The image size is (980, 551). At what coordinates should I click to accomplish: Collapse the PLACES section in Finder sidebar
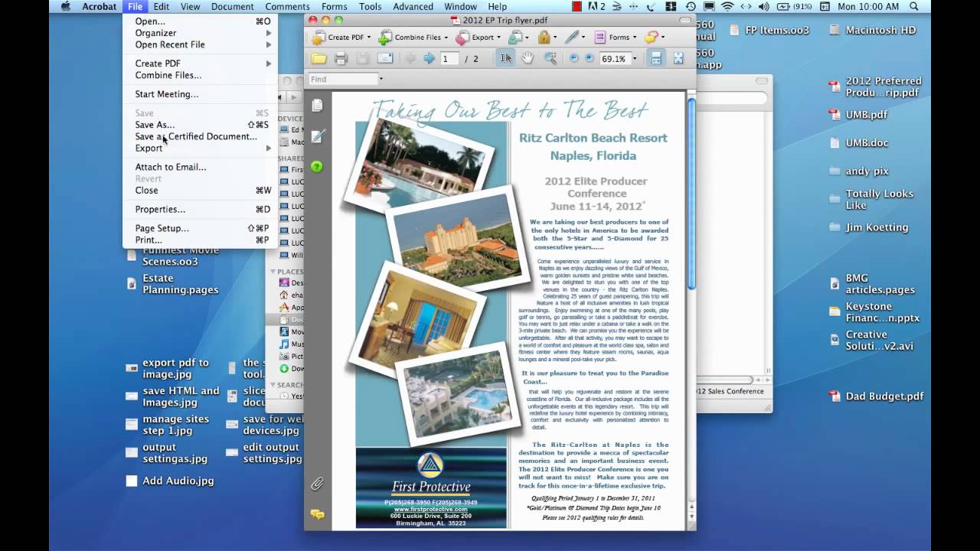point(273,271)
